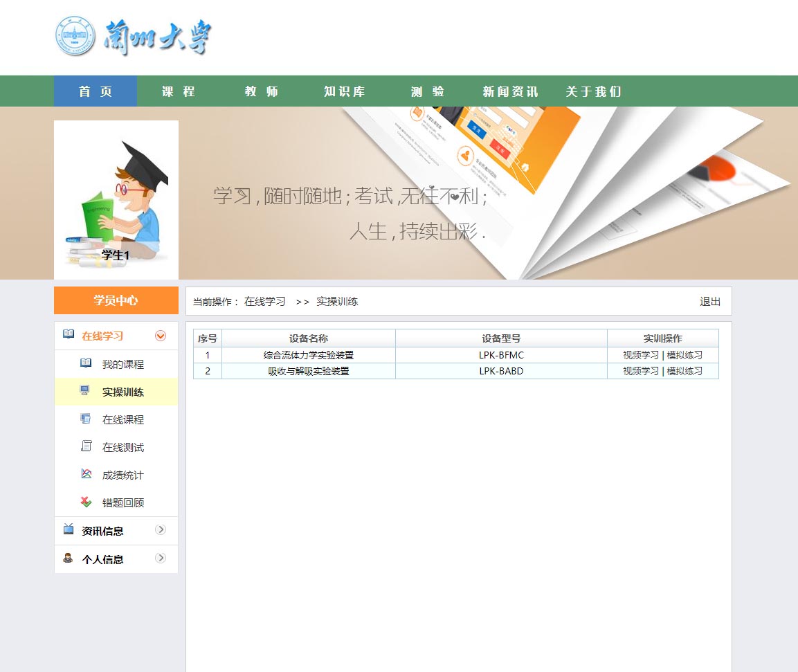Click the 学员中心 orange header button
This screenshot has height=672, width=798.
click(x=116, y=300)
